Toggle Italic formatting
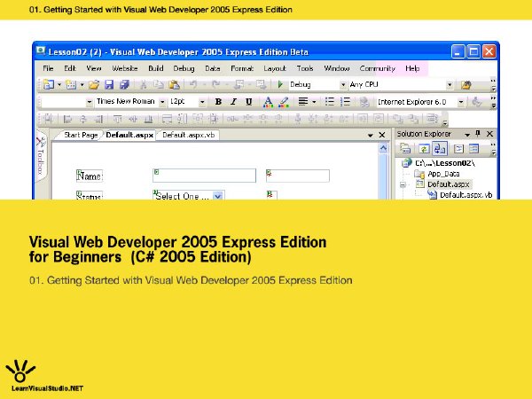This screenshot has width=532, height=399. [233, 102]
